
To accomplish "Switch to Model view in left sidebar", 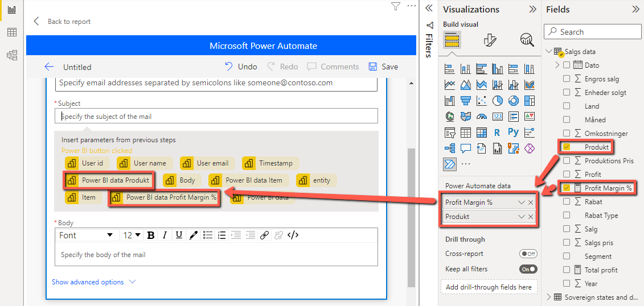I will coord(12,55).
